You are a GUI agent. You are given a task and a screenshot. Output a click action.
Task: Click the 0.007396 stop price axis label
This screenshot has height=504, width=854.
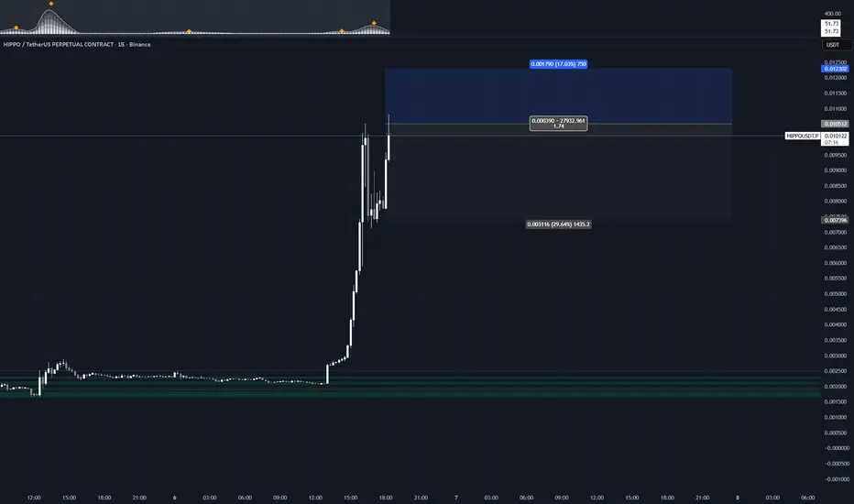point(835,220)
